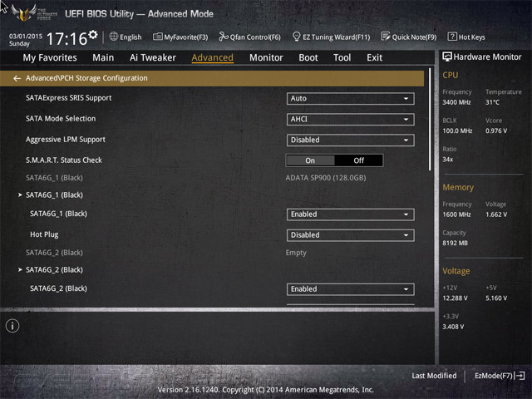Turn S.M.A.R.T. Status Check On
The width and height of the screenshot is (532, 399).
[x=310, y=160]
